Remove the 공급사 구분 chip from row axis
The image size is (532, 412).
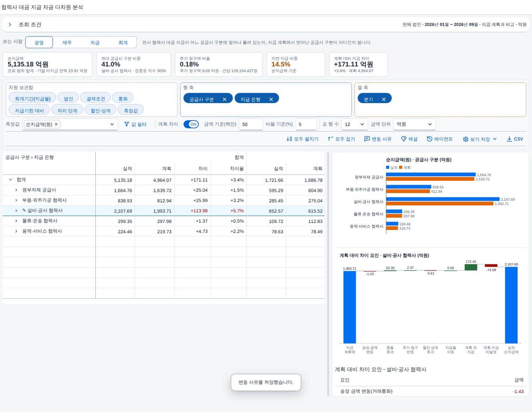[x=224, y=99]
